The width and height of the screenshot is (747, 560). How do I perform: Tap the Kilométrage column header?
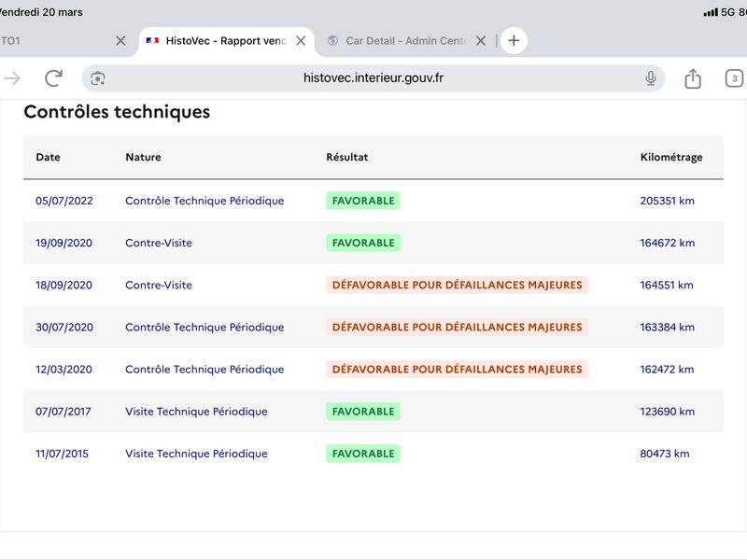click(670, 157)
